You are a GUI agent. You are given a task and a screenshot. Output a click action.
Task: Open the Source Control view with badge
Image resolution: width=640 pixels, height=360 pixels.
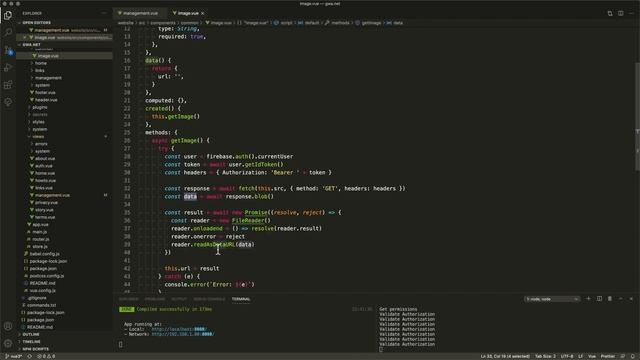point(8,50)
